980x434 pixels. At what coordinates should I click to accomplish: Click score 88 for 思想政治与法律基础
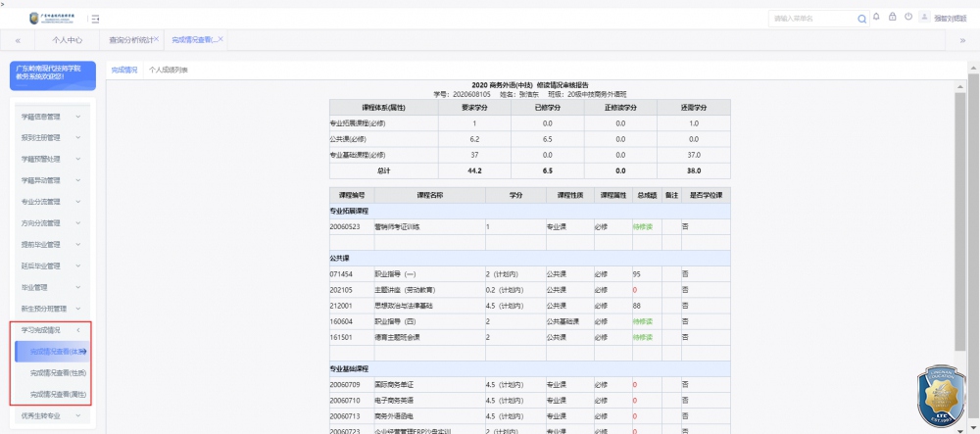pyautogui.click(x=637, y=306)
